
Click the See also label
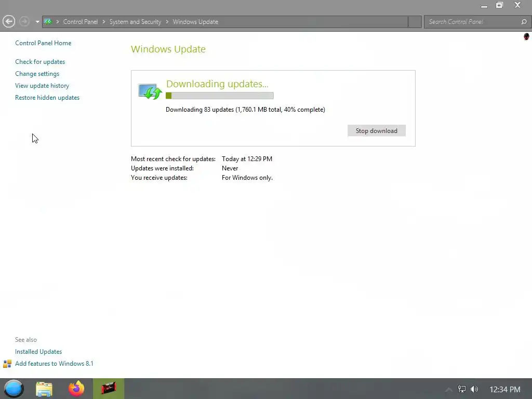coord(26,340)
